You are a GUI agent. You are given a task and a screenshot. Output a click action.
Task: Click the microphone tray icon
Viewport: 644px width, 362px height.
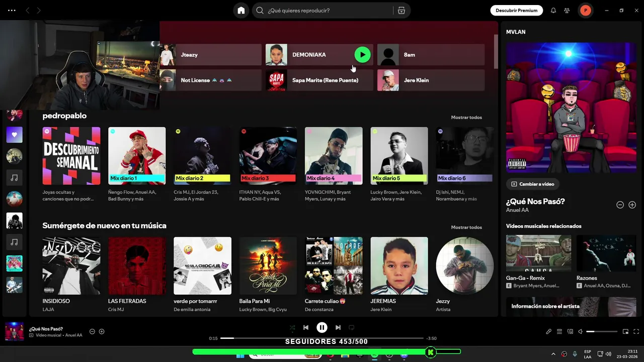(x=575, y=354)
